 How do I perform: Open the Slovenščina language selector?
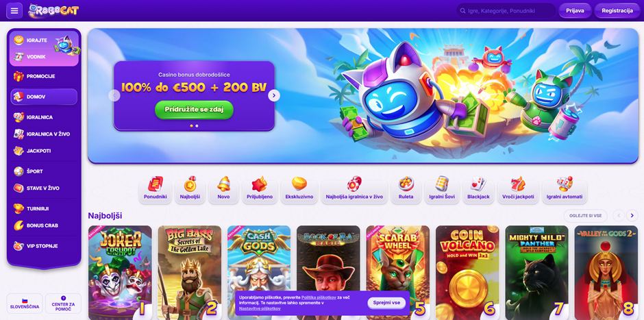click(25, 304)
